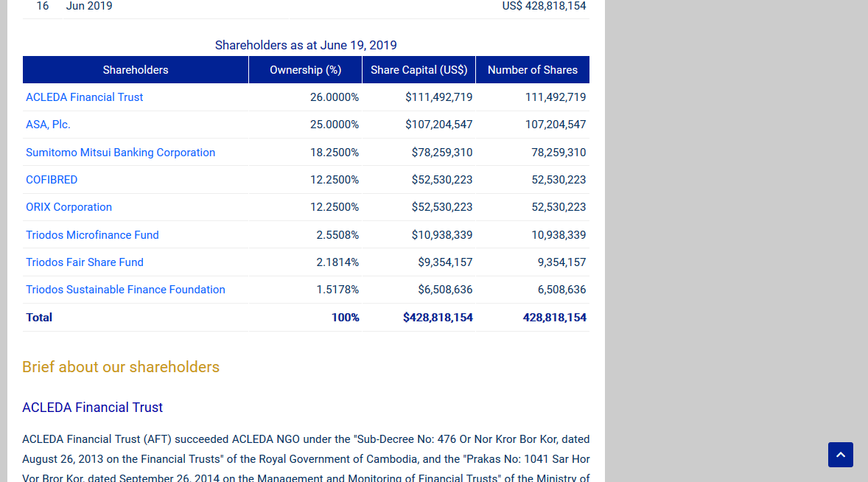Open Triodos Sustainable Finance Foundation link

(125, 290)
